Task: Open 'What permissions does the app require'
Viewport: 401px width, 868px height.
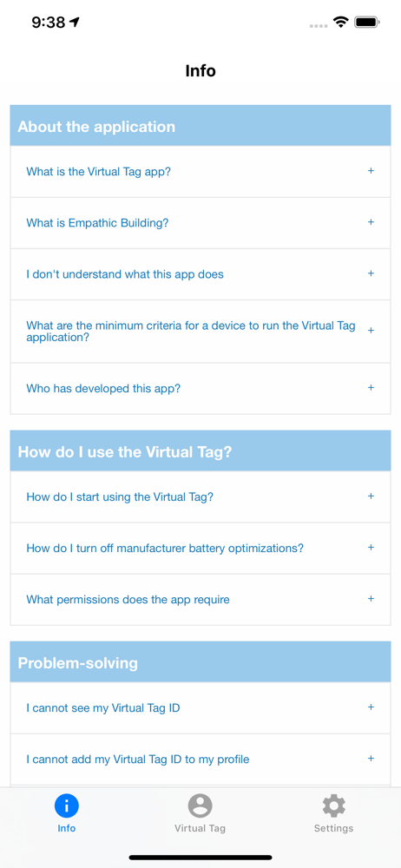Action: (200, 600)
